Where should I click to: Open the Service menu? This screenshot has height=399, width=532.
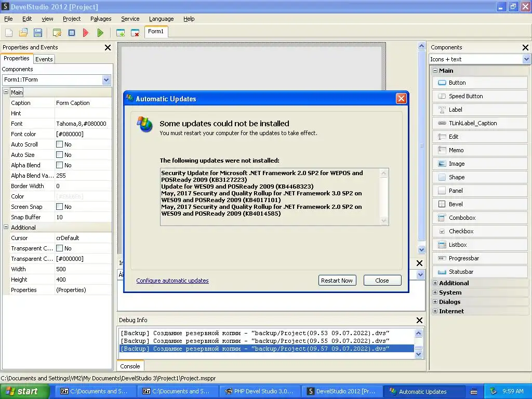click(130, 19)
